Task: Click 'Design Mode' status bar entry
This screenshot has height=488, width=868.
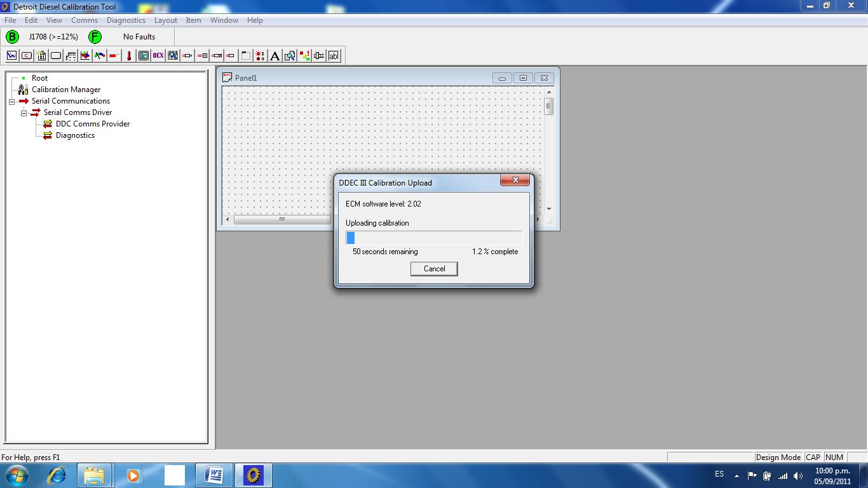Action: (778, 457)
